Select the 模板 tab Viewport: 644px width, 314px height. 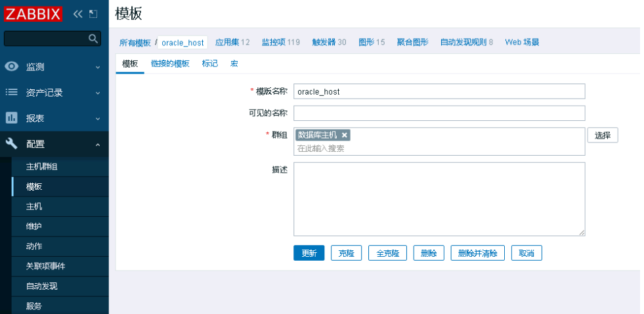point(130,64)
